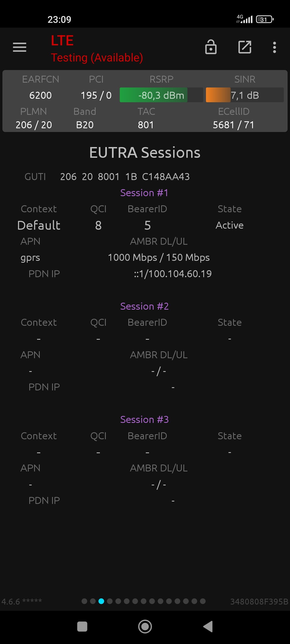Select the highlighted cyan page dot

click(101, 601)
